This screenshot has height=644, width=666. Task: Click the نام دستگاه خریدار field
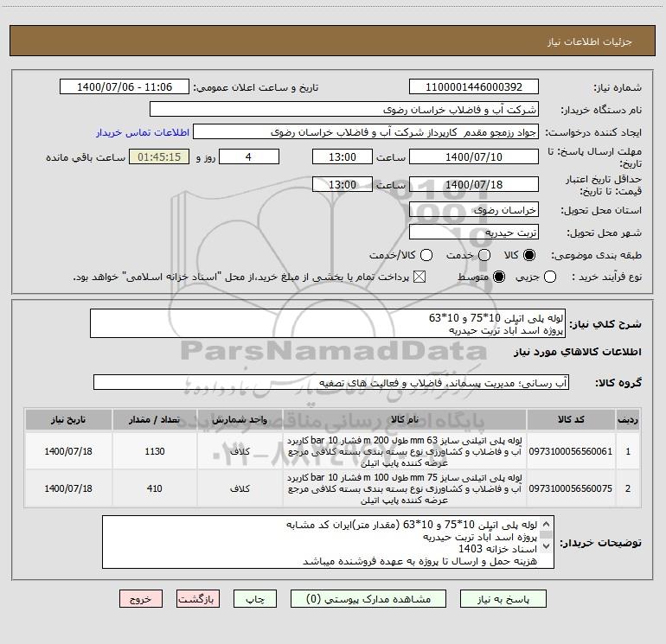pyautogui.click(x=344, y=109)
